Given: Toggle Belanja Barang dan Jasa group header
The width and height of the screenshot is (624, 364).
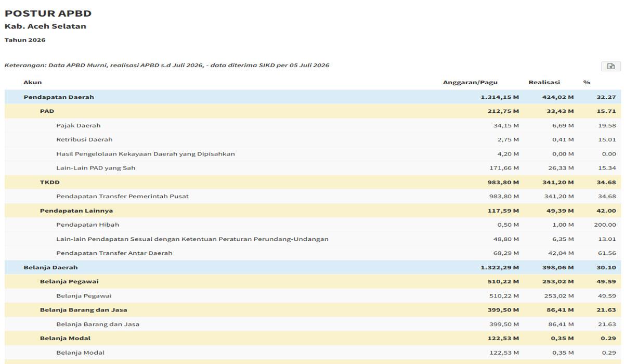Looking at the screenshot, I should click(x=313, y=310).
